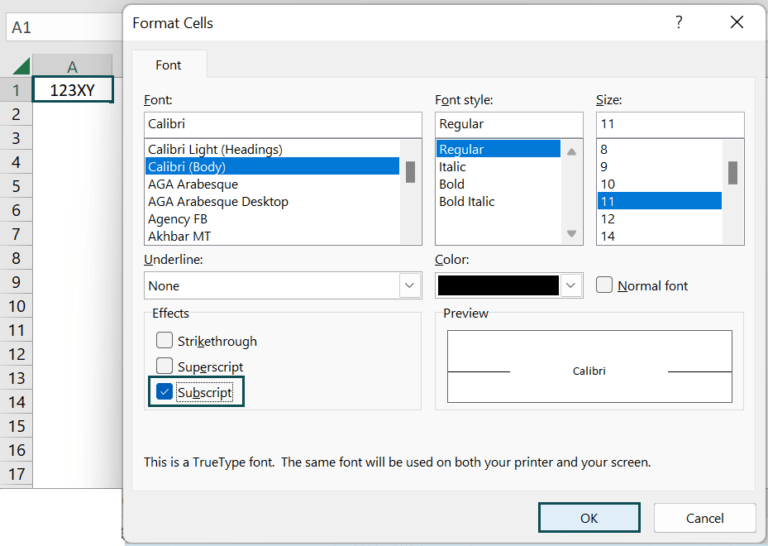Select the Font tab

point(168,65)
